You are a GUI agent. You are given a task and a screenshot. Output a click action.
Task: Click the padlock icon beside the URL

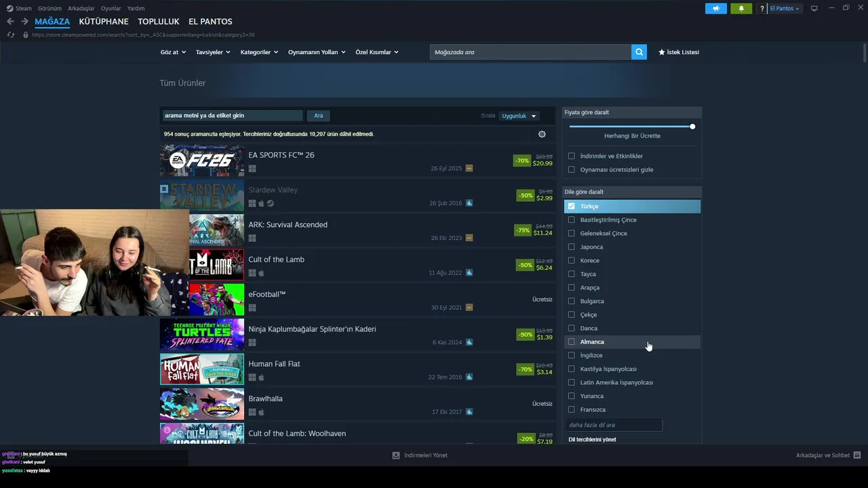tap(26, 35)
